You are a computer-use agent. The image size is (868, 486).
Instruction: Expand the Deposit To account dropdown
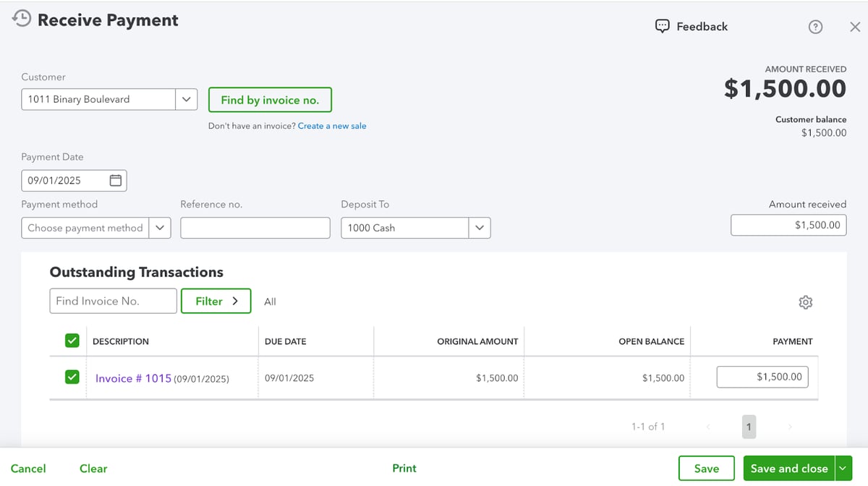[479, 228]
